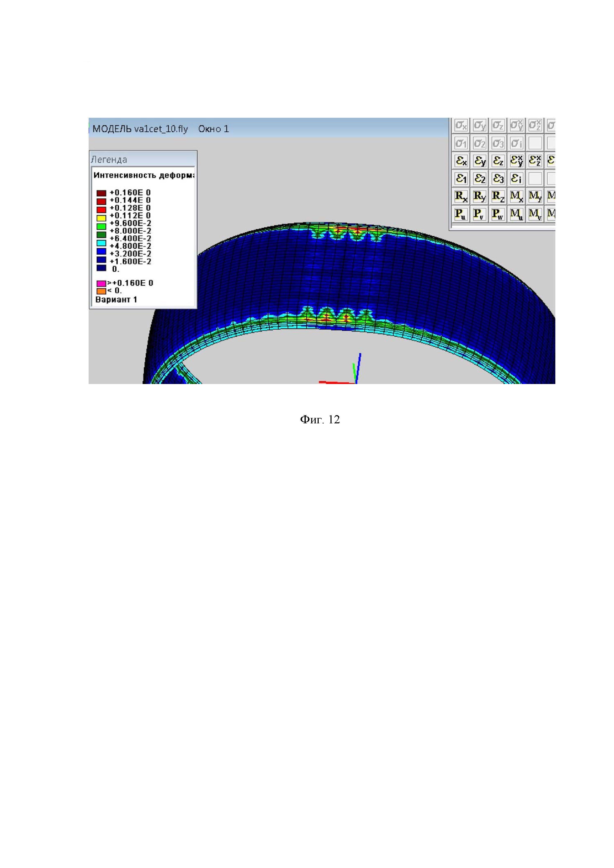Click the Mv moment icon
The image size is (614, 868).
click(535, 214)
